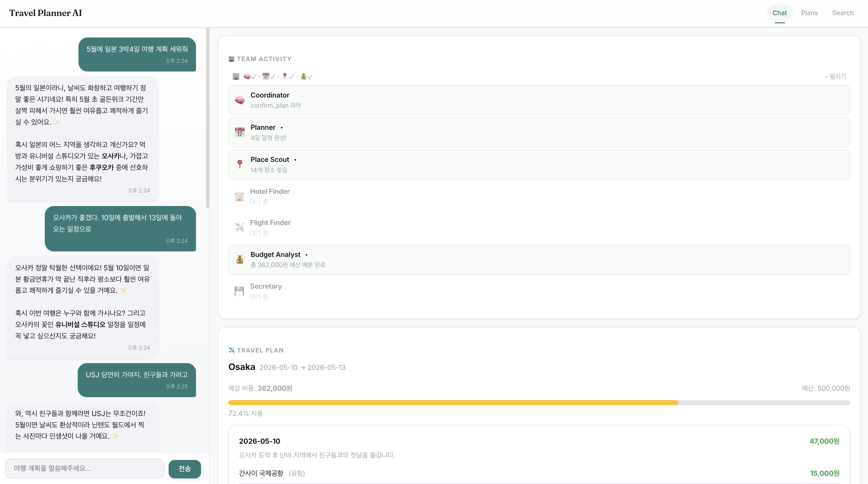Screen dimensions: 868x484
Task: Click the Secretary floppy disk icon
Action: 239,291
